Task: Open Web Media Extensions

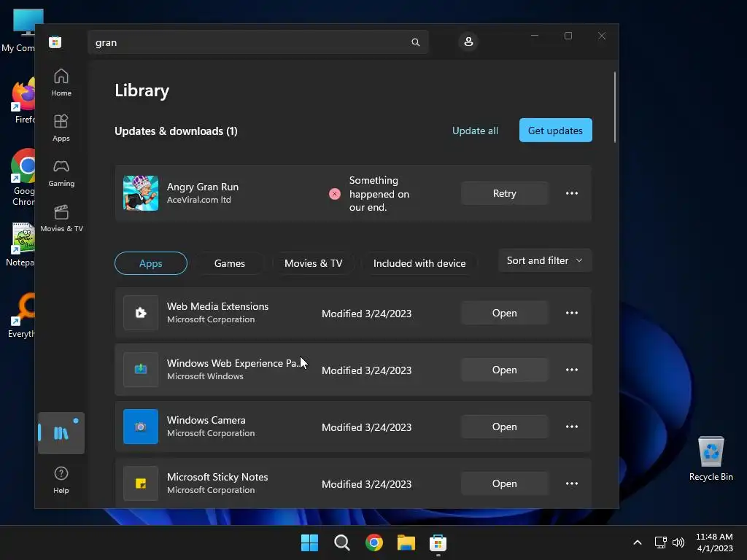Action: [505, 313]
